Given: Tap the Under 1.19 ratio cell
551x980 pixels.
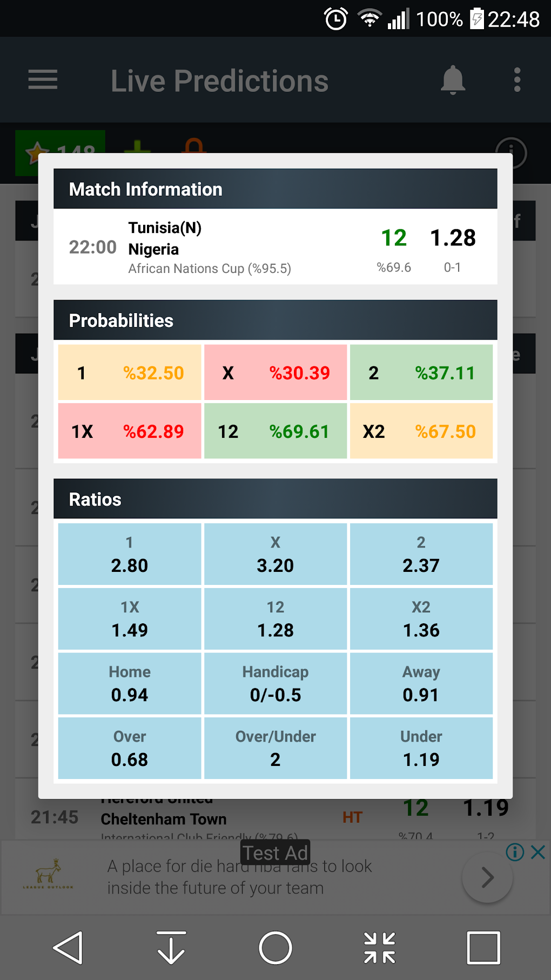Looking at the screenshot, I should (421, 748).
